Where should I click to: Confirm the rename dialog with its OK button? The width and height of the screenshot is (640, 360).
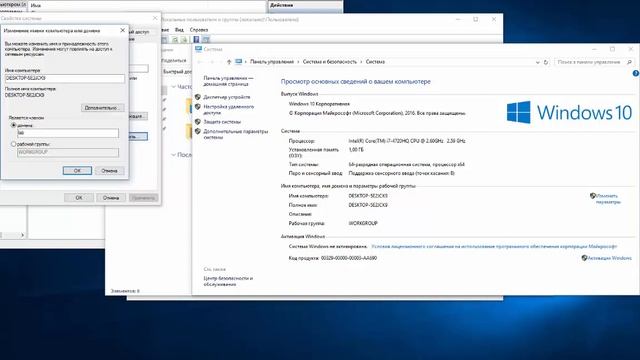(x=77, y=171)
